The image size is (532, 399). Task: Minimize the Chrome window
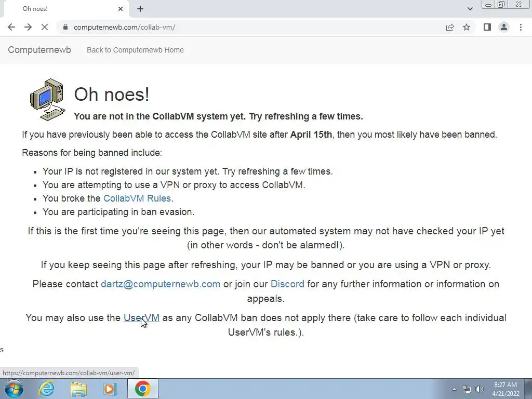(488, 4)
